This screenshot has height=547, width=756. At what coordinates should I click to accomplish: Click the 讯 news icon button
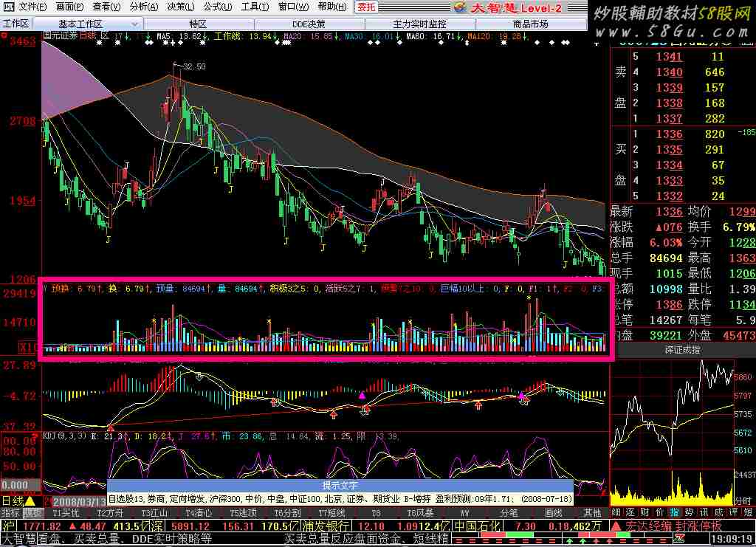click(704, 512)
